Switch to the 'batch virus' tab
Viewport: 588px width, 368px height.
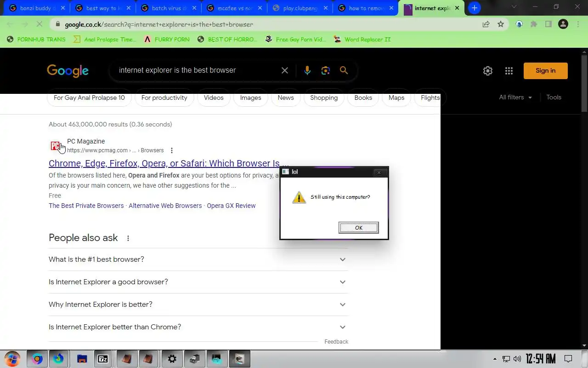[x=169, y=8]
